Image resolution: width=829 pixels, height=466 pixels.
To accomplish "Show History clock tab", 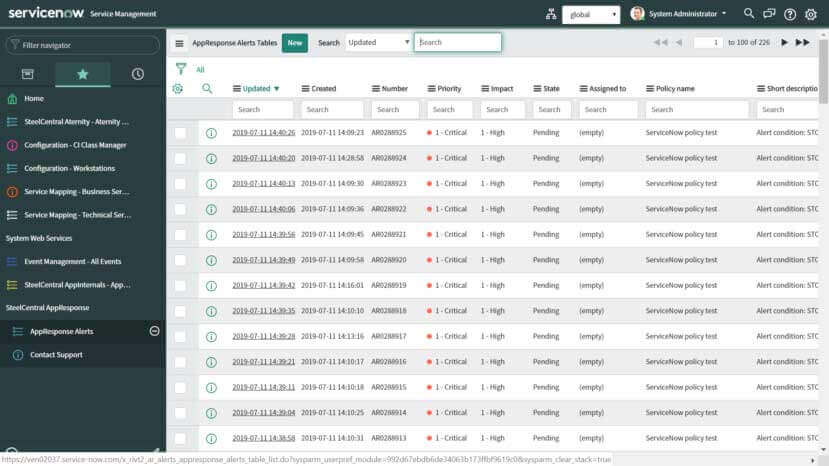I will pos(137,74).
